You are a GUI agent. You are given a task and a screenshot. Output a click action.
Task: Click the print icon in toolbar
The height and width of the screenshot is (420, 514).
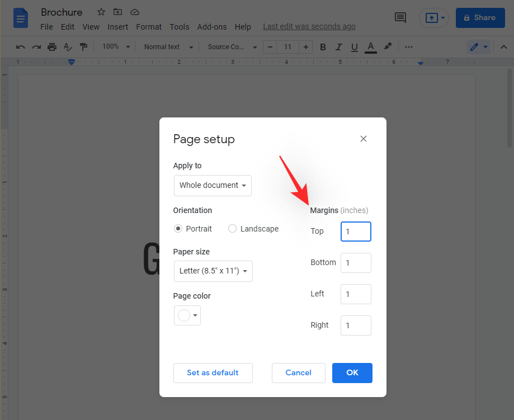(x=52, y=47)
